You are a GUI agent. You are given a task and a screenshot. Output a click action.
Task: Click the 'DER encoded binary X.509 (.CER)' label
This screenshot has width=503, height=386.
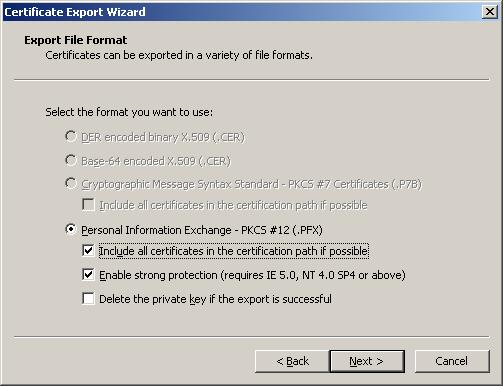(x=163, y=137)
